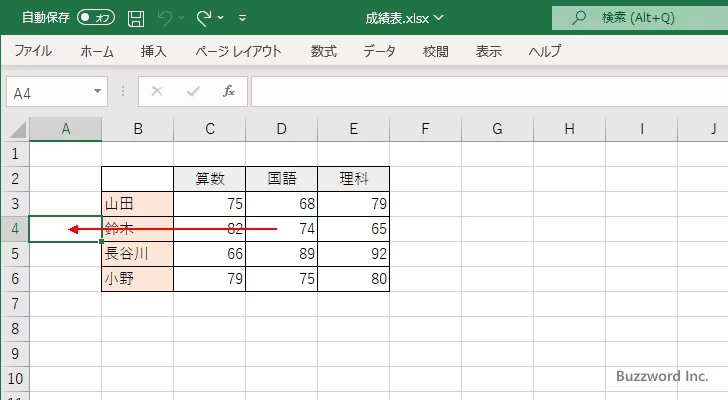This screenshot has height=400, width=728.
Task: Open the 校閲 ribbon tab
Action: coord(436,51)
